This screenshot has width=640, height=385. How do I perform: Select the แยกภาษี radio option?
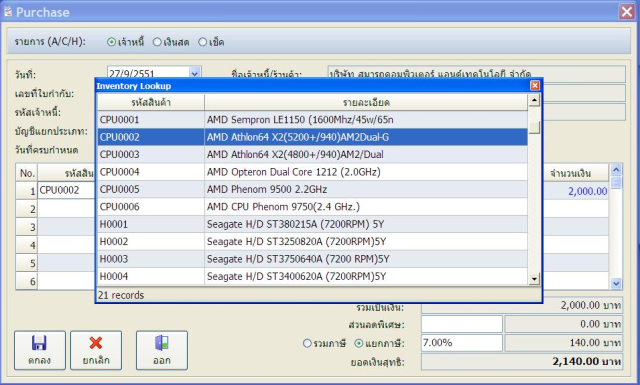tap(379, 343)
